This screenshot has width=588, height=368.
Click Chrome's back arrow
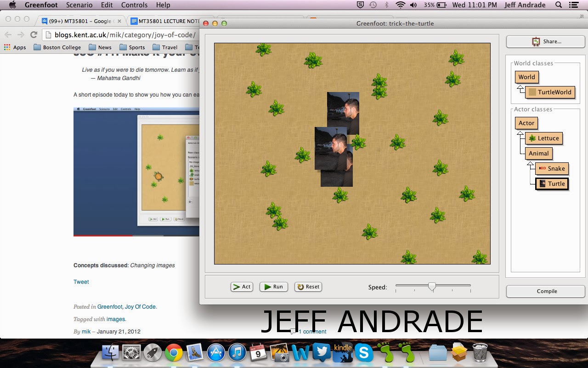pos(8,34)
